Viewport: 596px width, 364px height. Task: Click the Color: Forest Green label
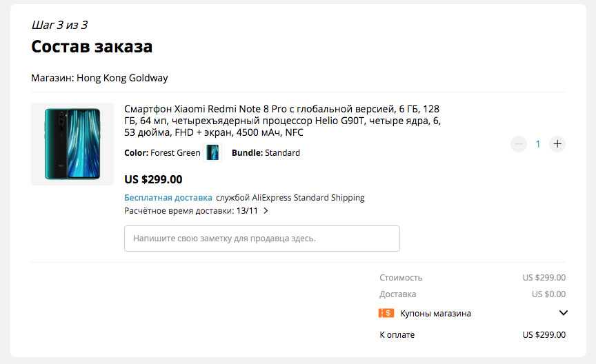pos(162,153)
